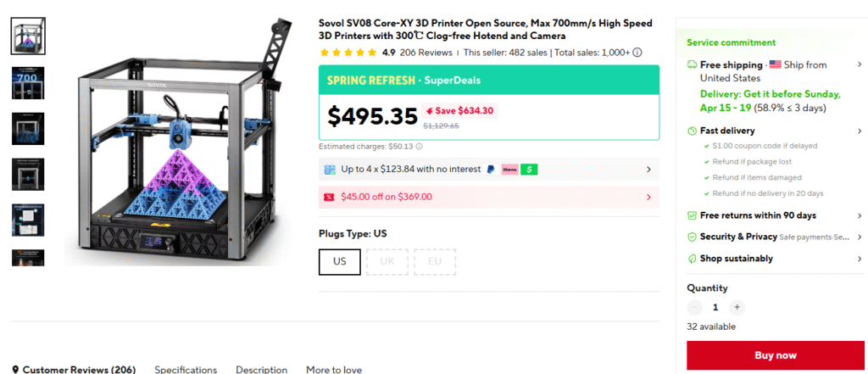The height and width of the screenshot is (374, 868).
Task: Open the 206 Reviews link
Action: 426,53
